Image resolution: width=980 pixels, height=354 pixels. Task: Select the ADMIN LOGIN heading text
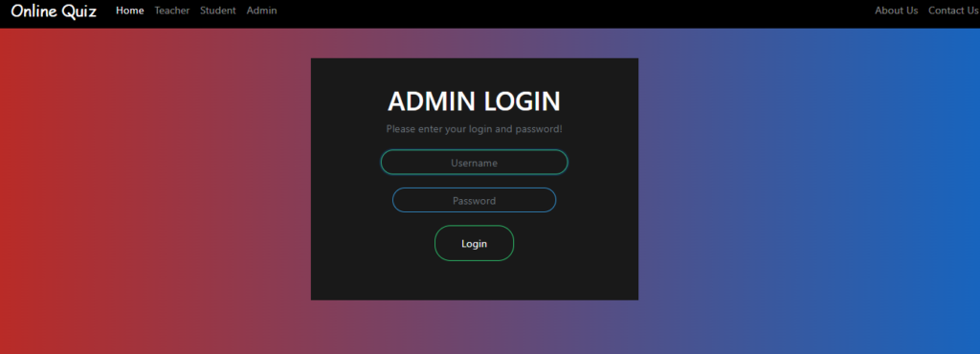[475, 101]
